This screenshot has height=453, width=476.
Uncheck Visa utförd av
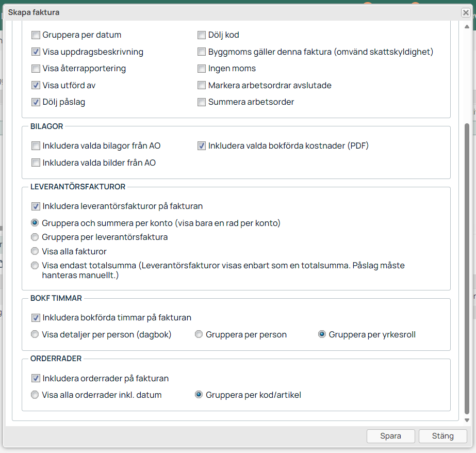pyautogui.click(x=36, y=85)
